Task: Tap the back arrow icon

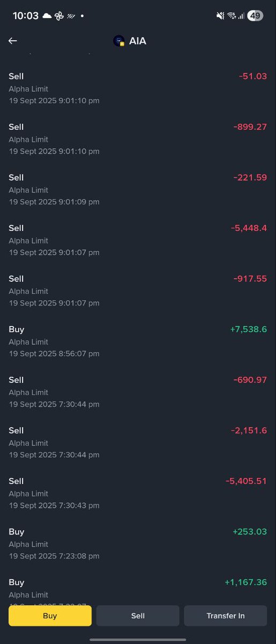Action: point(13,41)
